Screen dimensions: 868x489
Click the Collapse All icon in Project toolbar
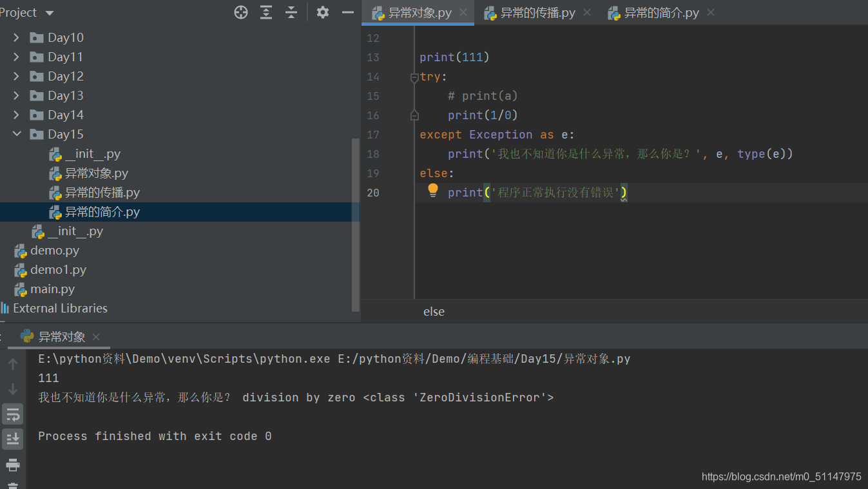pos(291,12)
